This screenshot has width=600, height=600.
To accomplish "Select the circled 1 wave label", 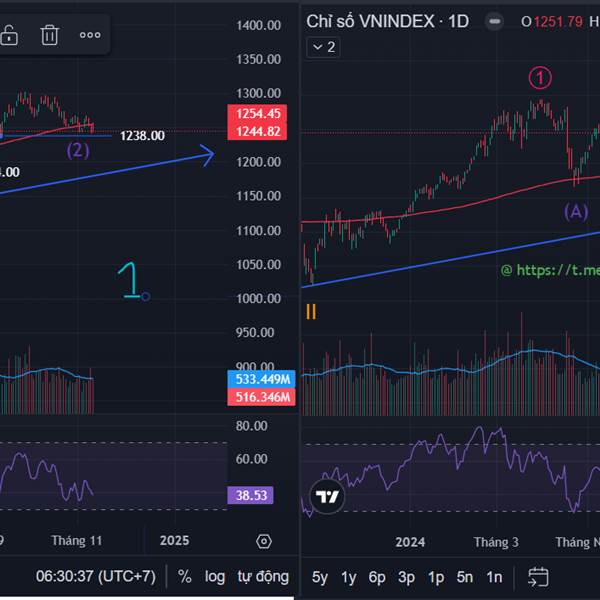I will [540, 78].
